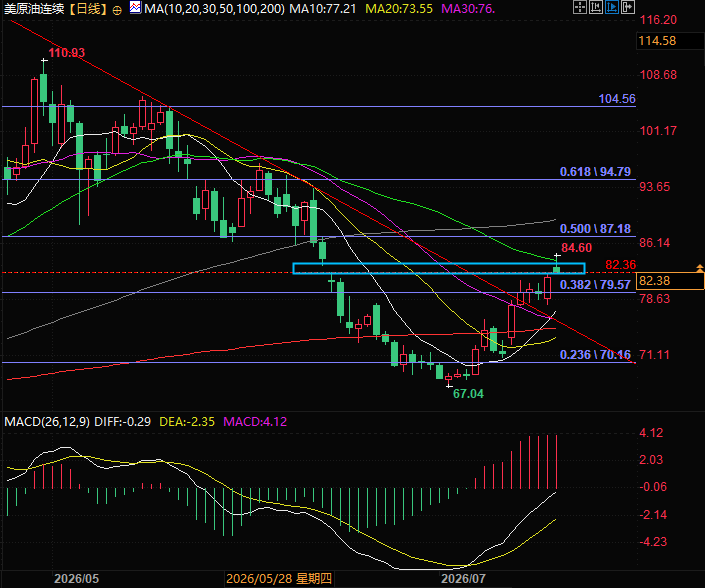Click the MA10:77.21 value label
The height and width of the screenshot is (588, 705).
tap(322, 9)
